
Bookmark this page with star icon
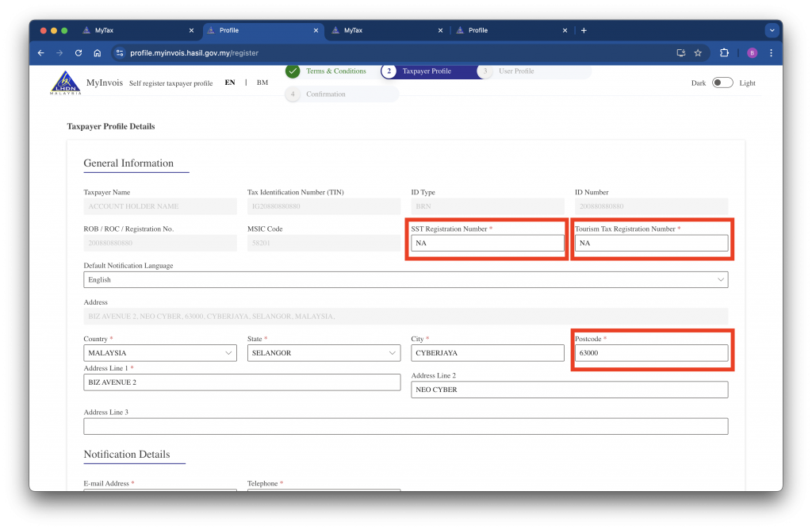[698, 53]
